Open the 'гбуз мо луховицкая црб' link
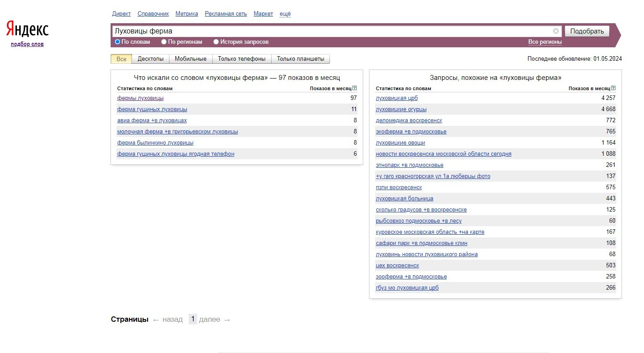644x353 pixels. (x=407, y=288)
